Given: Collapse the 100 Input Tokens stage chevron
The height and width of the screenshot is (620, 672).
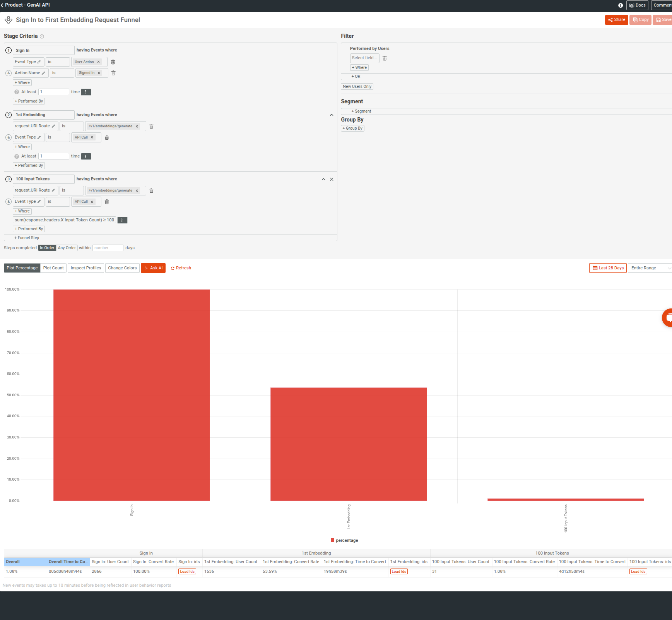Looking at the screenshot, I should pyautogui.click(x=323, y=179).
